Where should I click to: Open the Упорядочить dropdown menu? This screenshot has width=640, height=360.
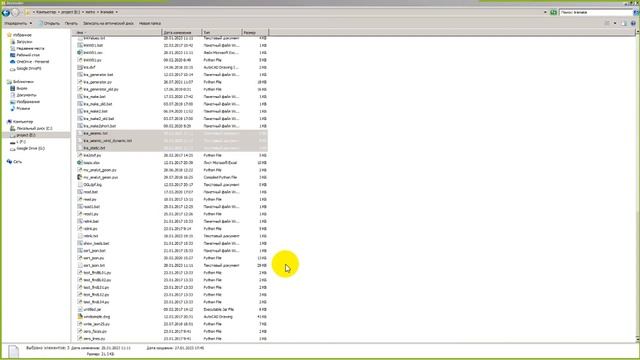click(18, 23)
